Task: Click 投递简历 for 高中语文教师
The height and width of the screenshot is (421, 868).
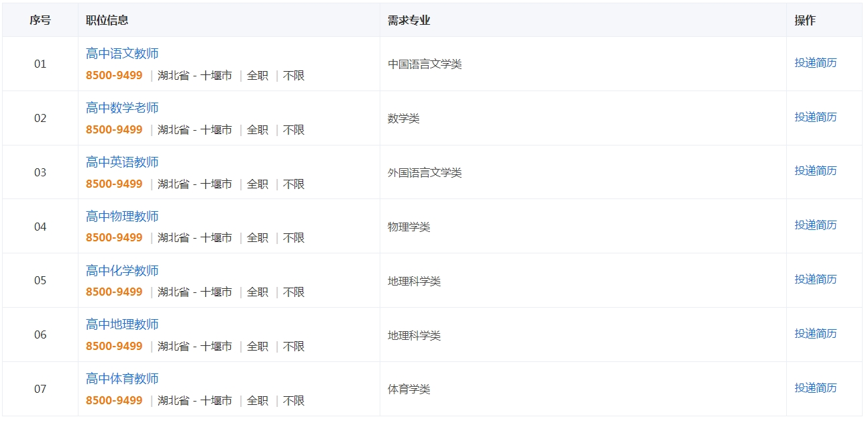Action: tap(816, 63)
